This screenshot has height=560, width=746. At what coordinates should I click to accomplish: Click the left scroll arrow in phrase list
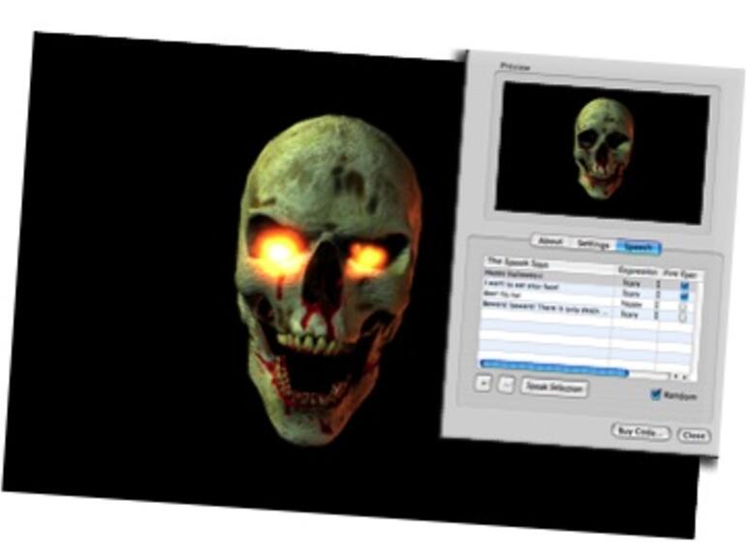click(x=674, y=375)
